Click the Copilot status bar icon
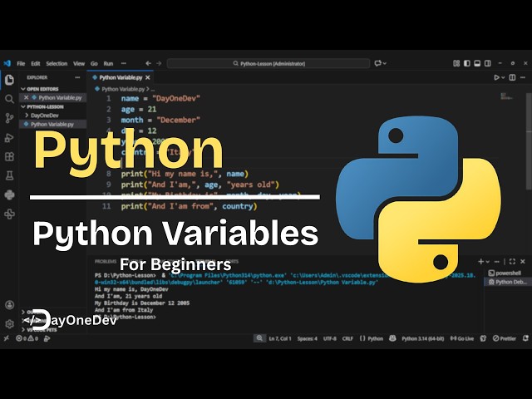Screen dimensions: 532x399 392,338
